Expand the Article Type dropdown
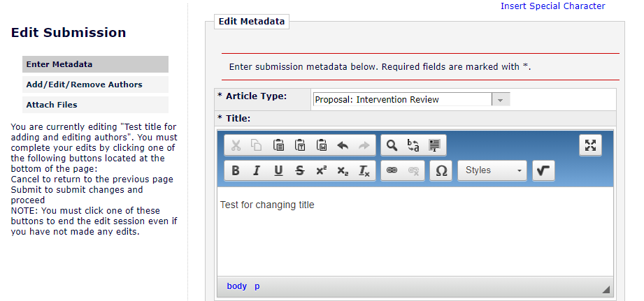This screenshot has width=644, height=301. click(x=501, y=100)
